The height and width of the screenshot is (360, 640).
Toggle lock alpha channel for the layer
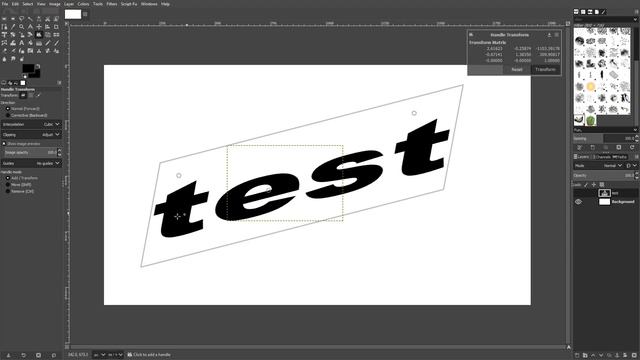(602, 184)
